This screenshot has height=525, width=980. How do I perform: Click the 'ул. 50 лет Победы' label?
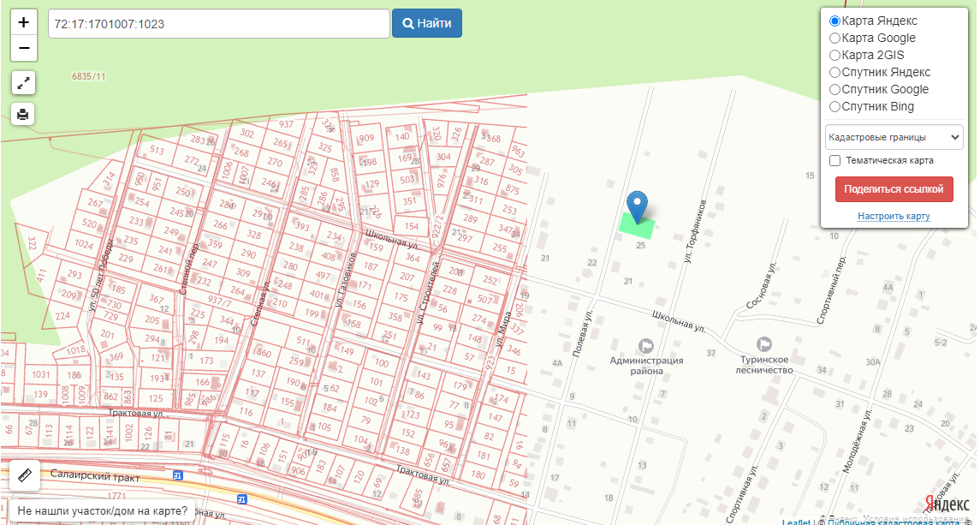(x=101, y=274)
